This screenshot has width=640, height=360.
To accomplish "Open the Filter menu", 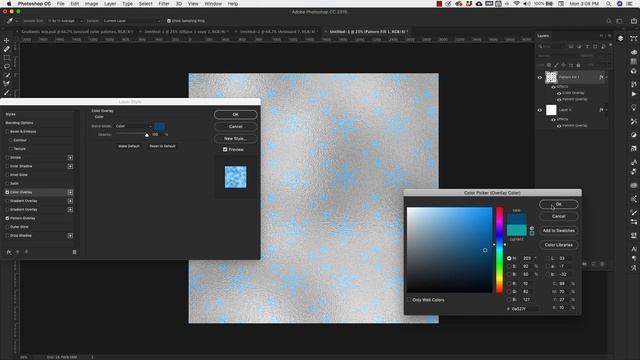I will point(164,4).
